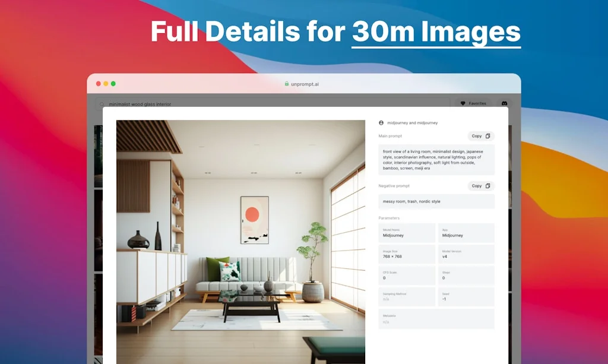Click the Seed -1 cell
This screenshot has width=608, height=364.
(466, 297)
